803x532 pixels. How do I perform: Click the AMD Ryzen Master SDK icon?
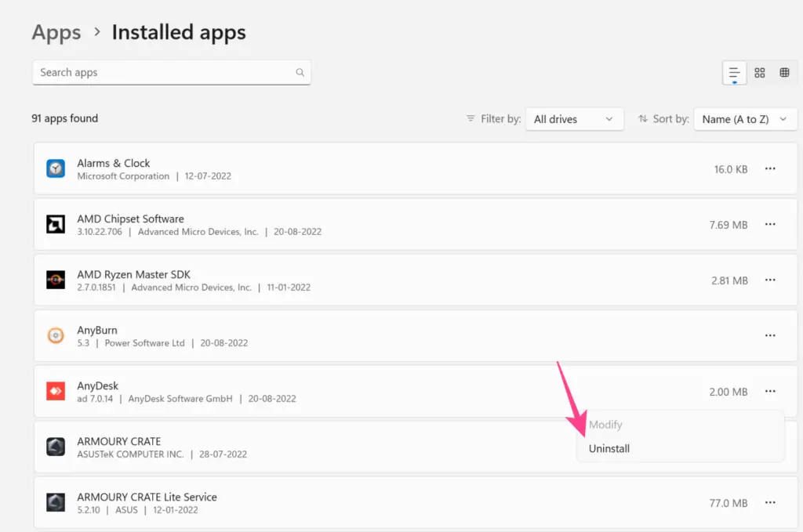(56, 280)
